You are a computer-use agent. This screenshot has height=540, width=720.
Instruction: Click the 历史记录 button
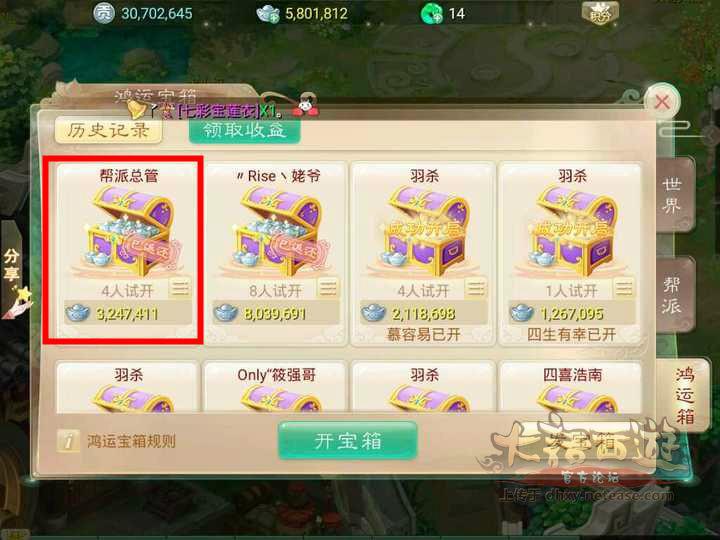click(108, 130)
